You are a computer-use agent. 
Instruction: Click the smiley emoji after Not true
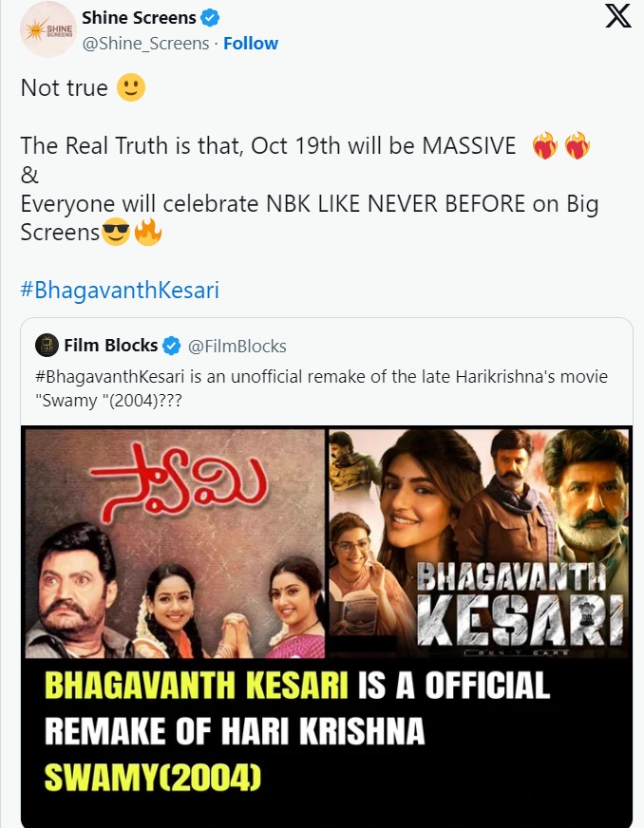click(x=131, y=87)
